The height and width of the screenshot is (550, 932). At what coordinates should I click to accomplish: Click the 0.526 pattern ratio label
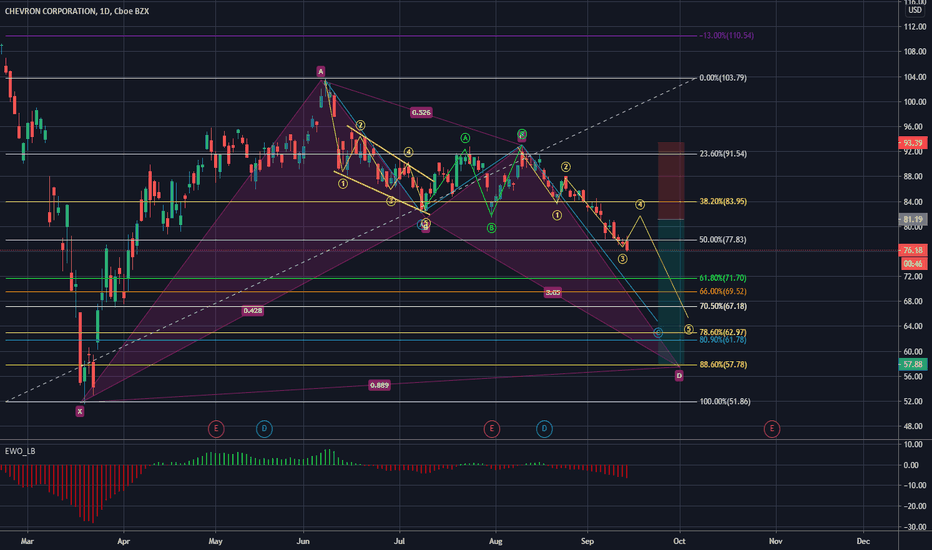coord(421,112)
